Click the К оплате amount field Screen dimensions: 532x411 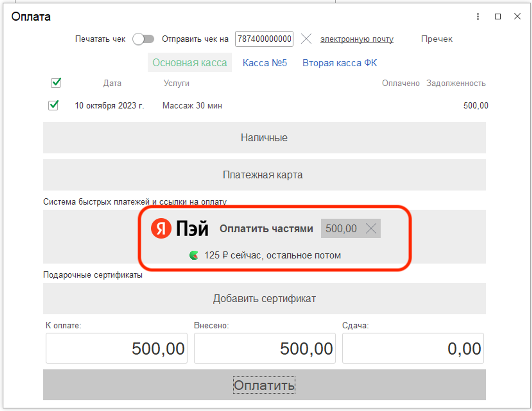coord(116,348)
